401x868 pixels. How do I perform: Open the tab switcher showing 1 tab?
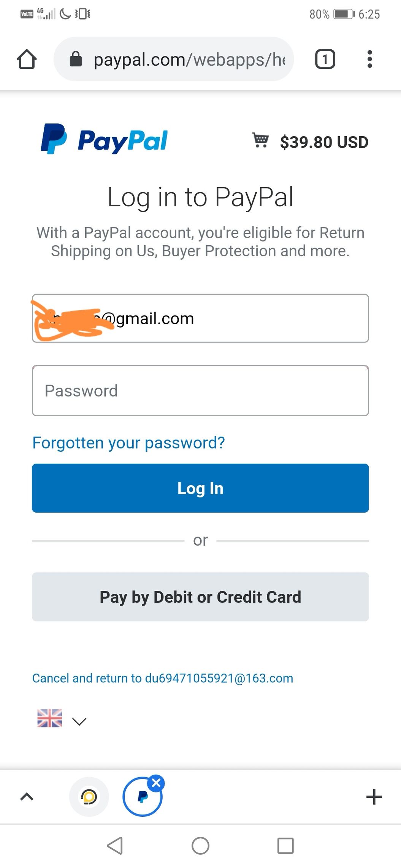(325, 59)
